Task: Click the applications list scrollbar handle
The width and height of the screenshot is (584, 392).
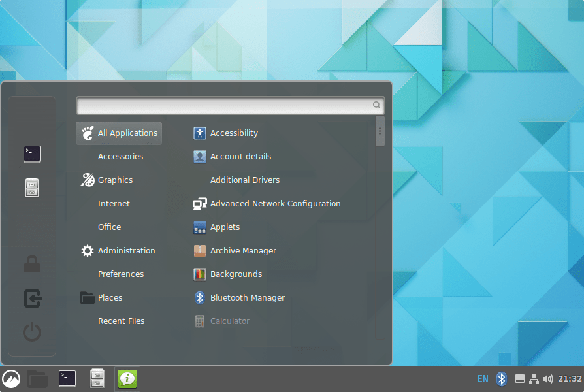Action: click(380, 131)
